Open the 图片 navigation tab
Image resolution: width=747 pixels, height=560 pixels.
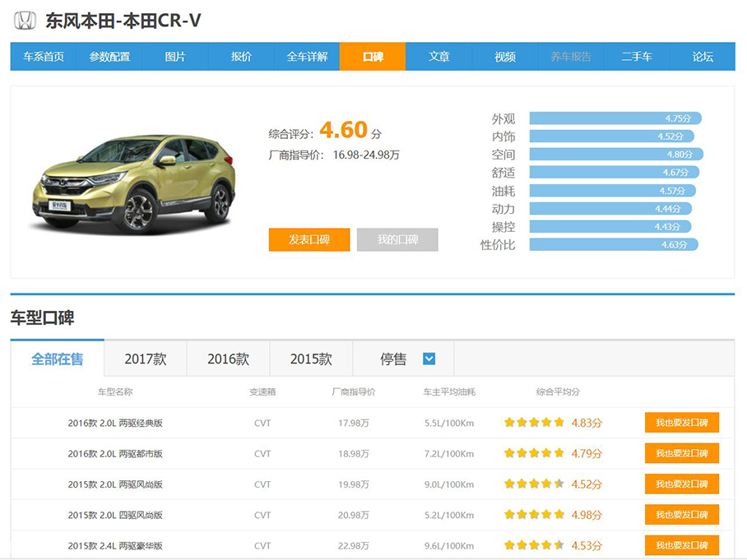tap(175, 57)
